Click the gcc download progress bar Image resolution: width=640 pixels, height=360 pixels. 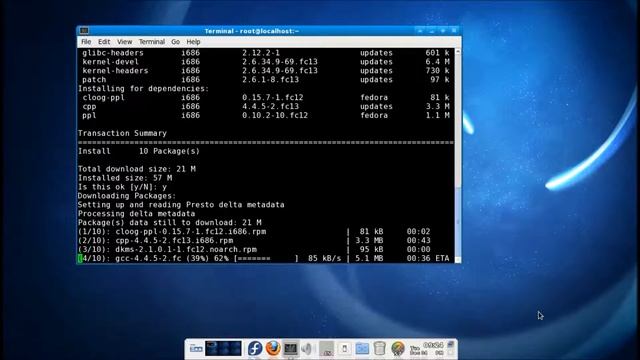266,258
